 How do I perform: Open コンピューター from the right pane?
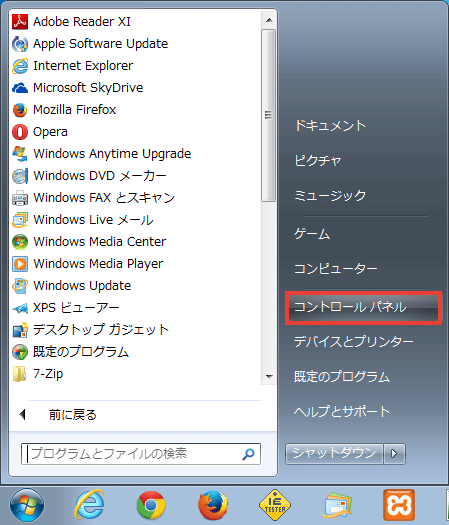click(335, 269)
